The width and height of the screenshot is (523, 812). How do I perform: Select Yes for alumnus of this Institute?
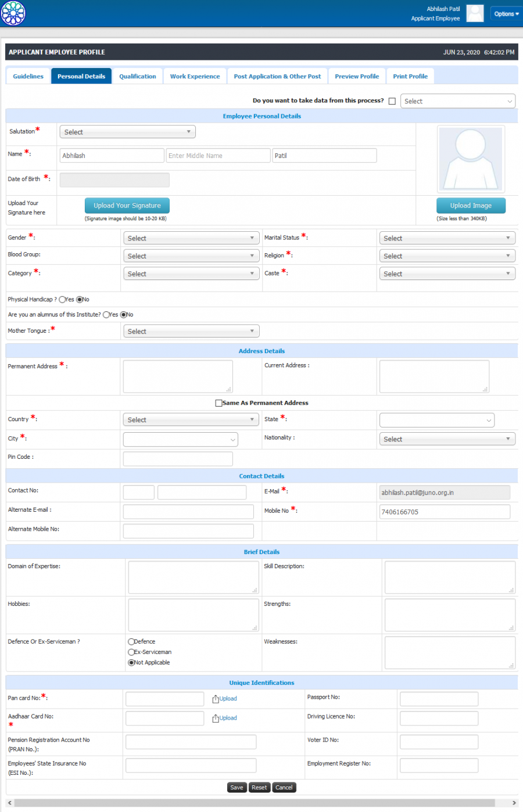[106, 315]
